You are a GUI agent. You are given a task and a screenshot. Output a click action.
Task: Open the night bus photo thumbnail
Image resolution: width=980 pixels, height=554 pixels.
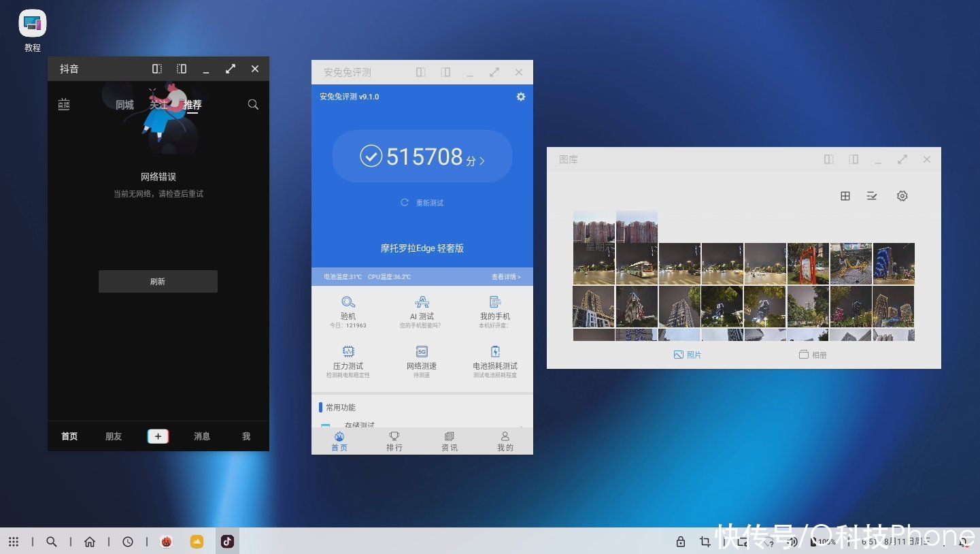click(x=637, y=263)
